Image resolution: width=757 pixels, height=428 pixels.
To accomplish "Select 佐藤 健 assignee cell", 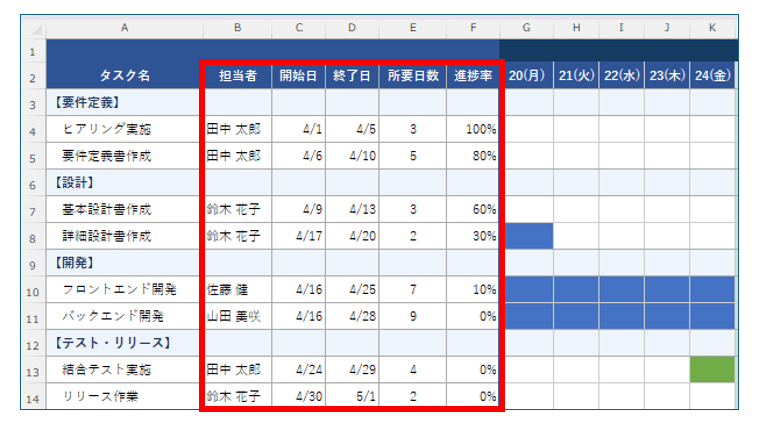I will coord(229,290).
